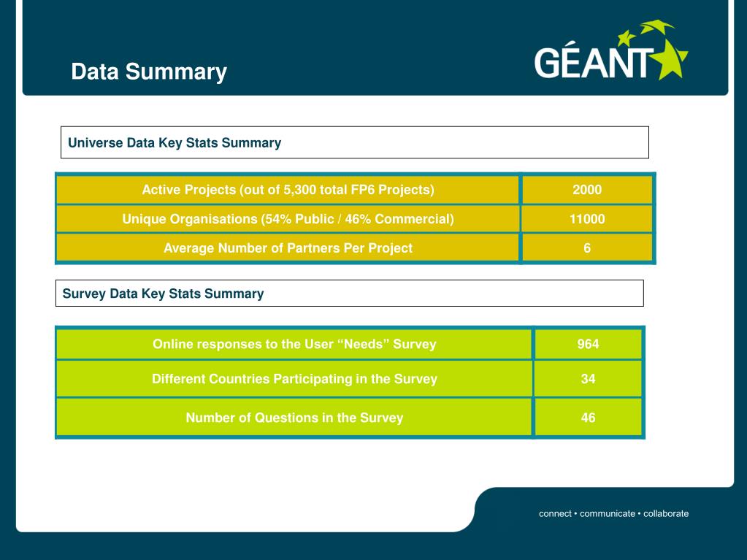This screenshot has width=747, height=560.
Task: Select 'Online responses to the User "Needs" Survey' cell
Action: point(294,344)
